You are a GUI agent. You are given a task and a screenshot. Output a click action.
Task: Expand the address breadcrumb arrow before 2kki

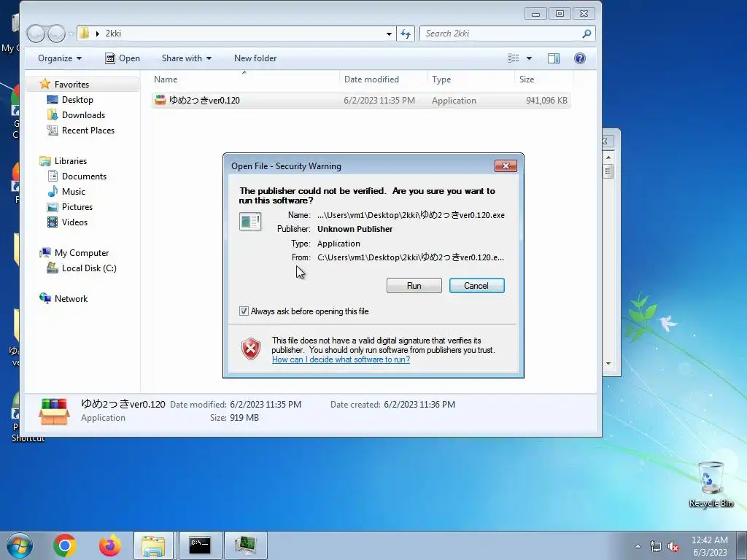pos(97,34)
